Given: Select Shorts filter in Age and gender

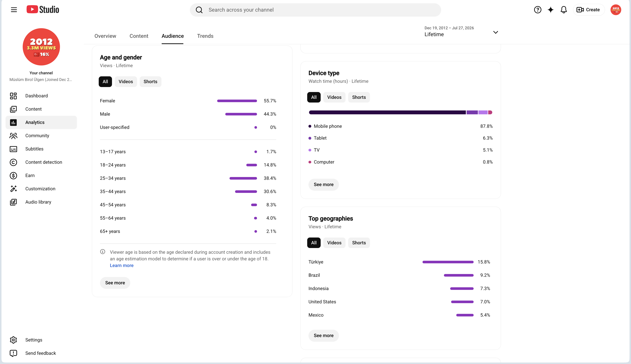Looking at the screenshot, I should [x=150, y=82].
